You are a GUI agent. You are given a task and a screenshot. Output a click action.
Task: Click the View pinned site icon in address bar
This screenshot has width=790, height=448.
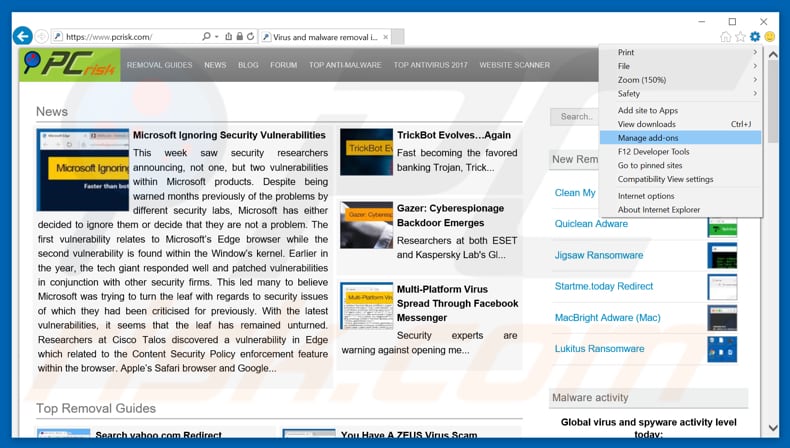[x=228, y=36]
